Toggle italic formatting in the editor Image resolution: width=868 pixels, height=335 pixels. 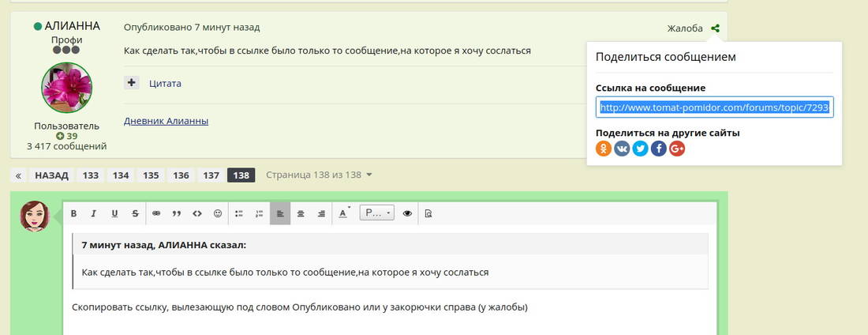pos(94,213)
